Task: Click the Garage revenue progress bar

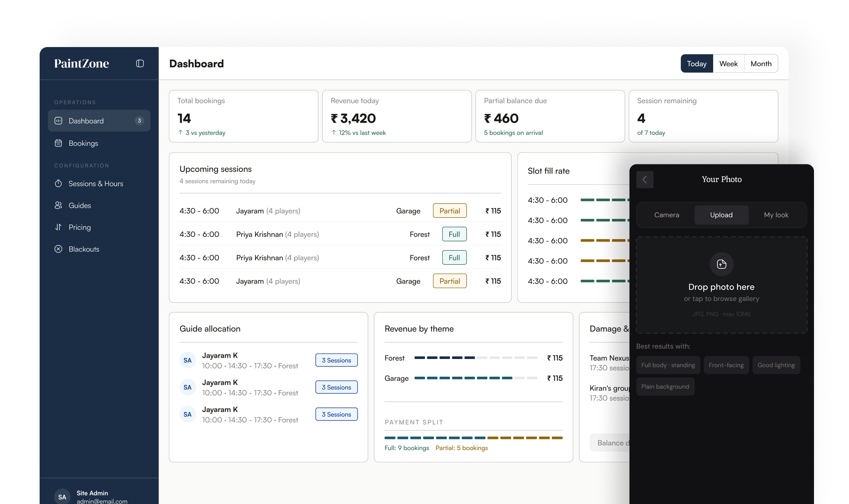Action: point(476,378)
